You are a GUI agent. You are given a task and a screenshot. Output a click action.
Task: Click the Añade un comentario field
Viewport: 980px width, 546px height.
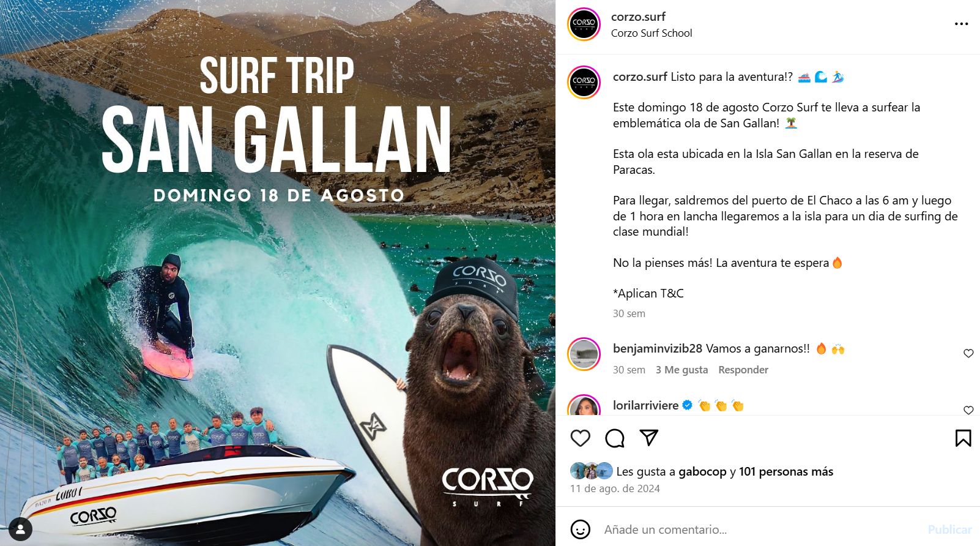pos(759,529)
